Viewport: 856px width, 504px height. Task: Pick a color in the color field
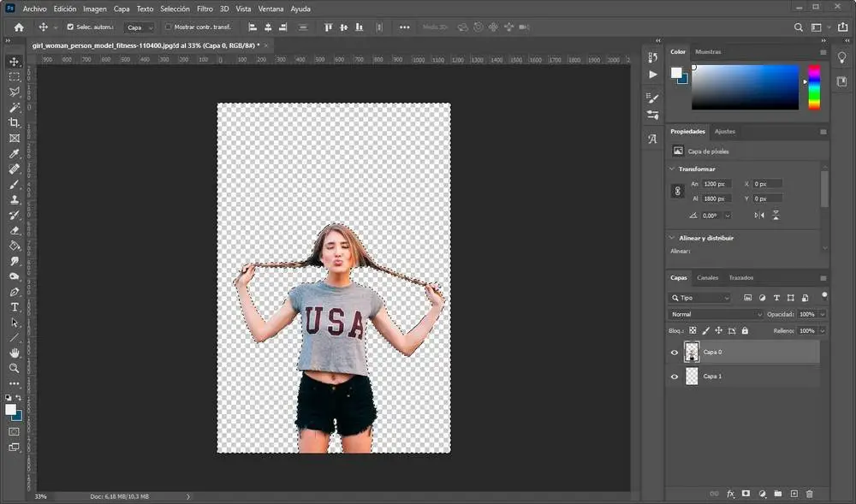(x=745, y=88)
